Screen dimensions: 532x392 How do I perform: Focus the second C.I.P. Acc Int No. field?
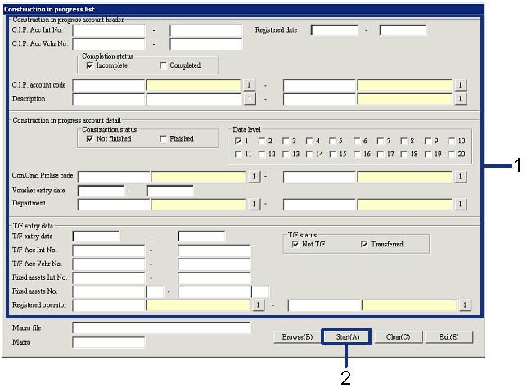206,30
